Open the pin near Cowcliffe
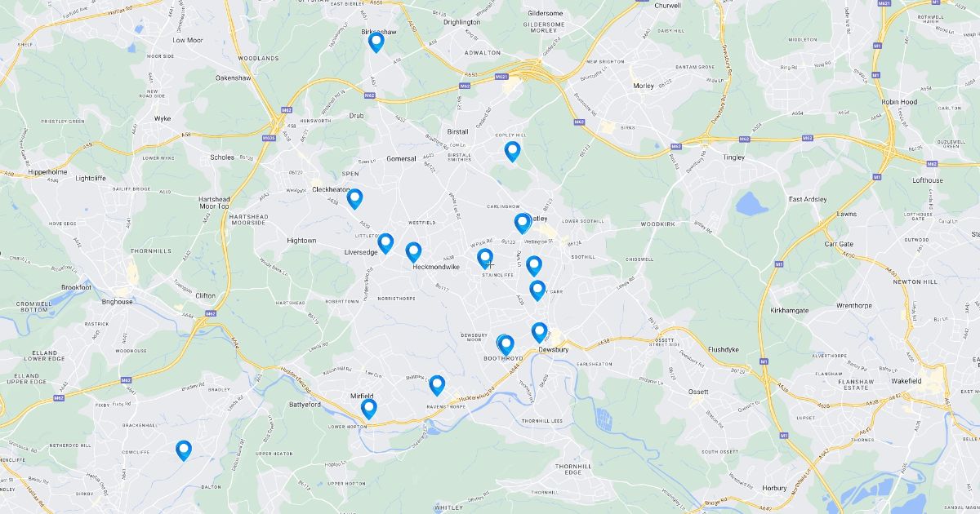The width and height of the screenshot is (980, 514). (x=184, y=450)
